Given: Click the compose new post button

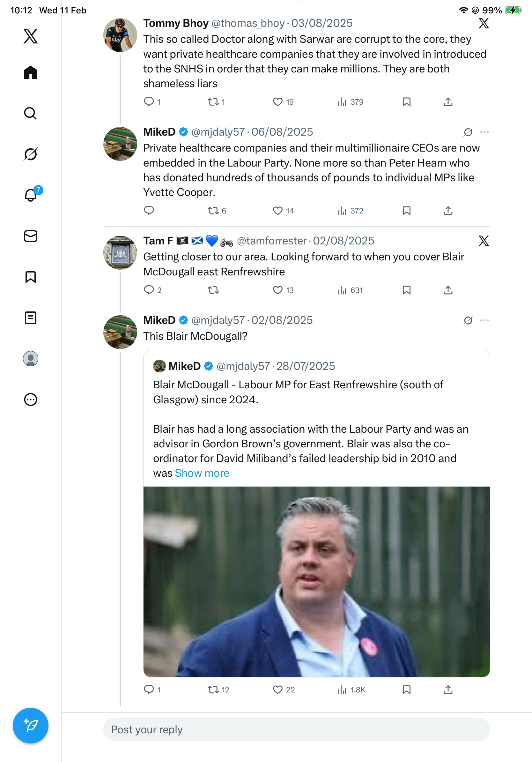Looking at the screenshot, I should pyautogui.click(x=31, y=726).
